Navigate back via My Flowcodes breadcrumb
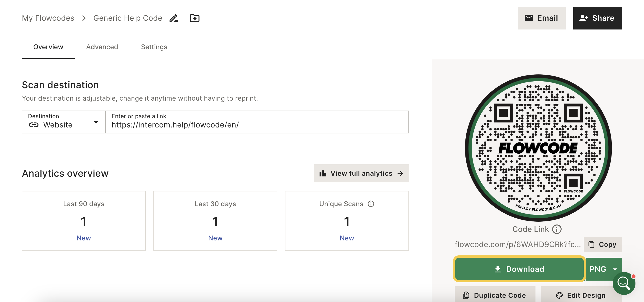644x302 pixels. [48, 18]
